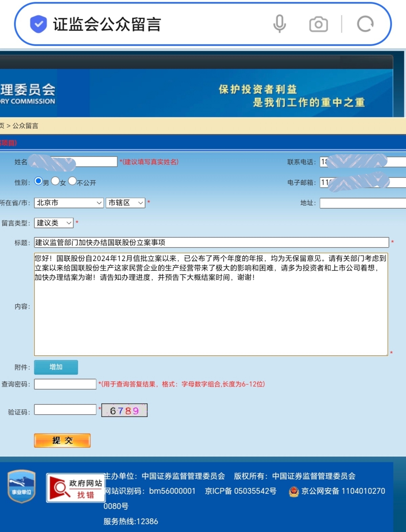
Task: Click the 事业单位 badge icon
Action: pos(22,486)
